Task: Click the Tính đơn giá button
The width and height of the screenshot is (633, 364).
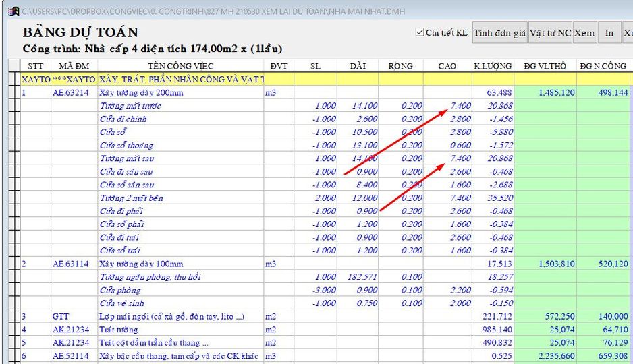Action: point(499,33)
